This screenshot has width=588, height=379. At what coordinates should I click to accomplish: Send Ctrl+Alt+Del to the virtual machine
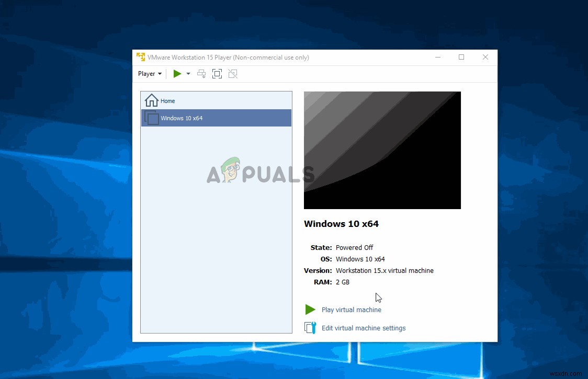pos(201,73)
